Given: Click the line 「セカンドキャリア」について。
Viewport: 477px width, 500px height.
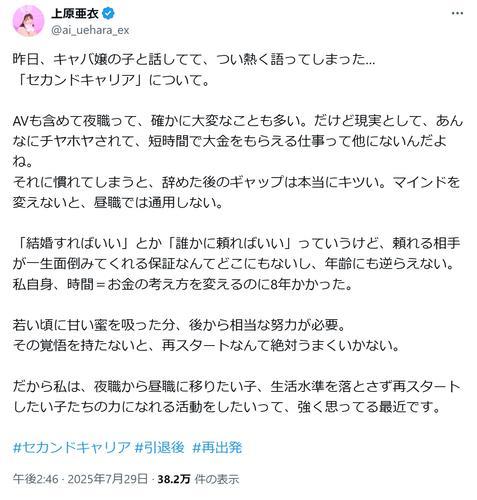Looking at the screenshot, I should tap(114, 80).
